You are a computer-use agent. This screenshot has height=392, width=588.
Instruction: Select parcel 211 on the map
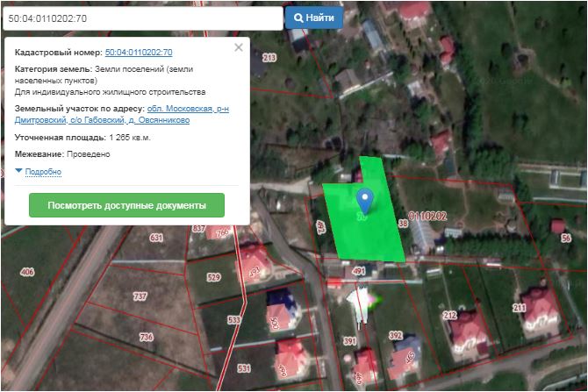[x=519, y=308]
